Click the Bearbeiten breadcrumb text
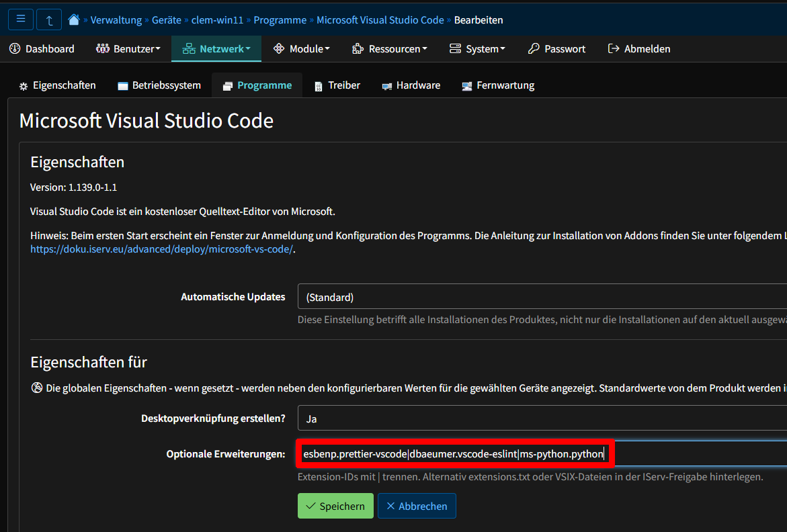 479,20
